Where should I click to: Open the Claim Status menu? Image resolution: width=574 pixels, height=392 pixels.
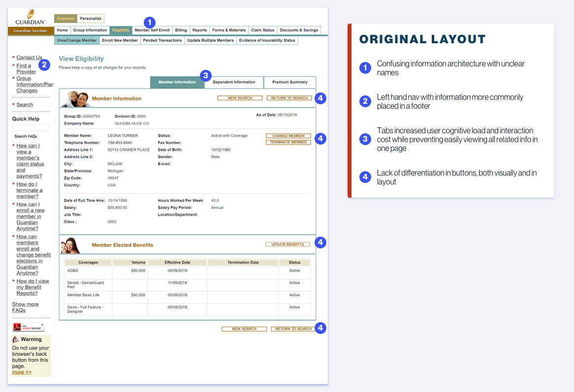pyautogui.click(x=262, y=30)
